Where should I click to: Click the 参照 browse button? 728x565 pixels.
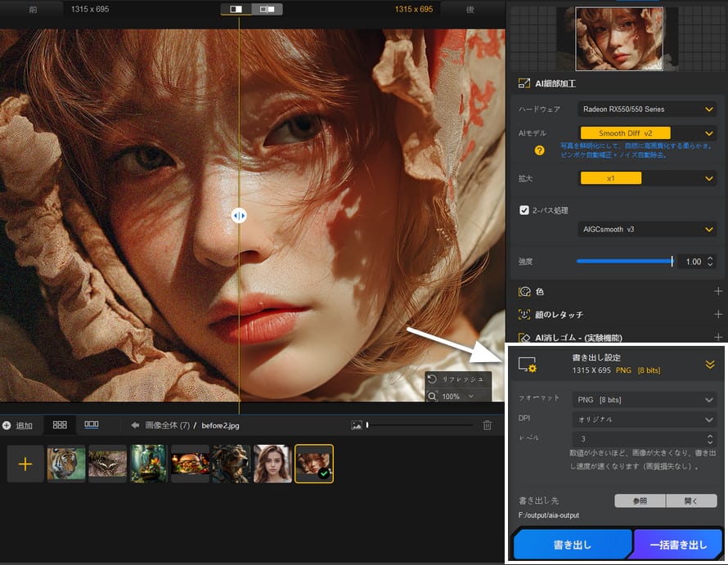(x=640, y=500)
